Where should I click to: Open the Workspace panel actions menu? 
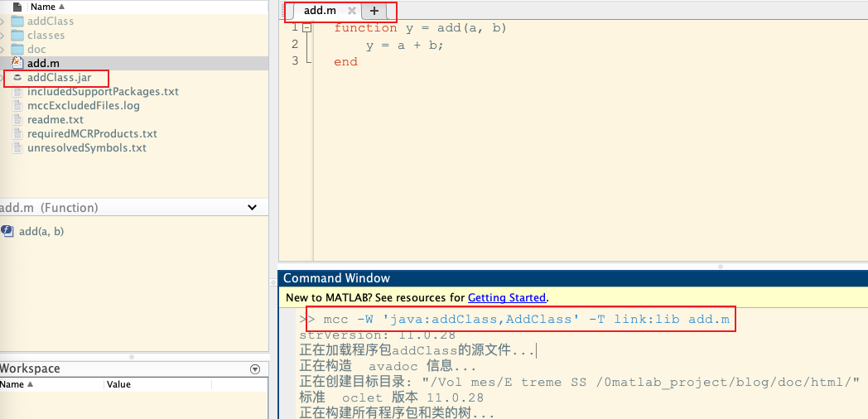255,368
